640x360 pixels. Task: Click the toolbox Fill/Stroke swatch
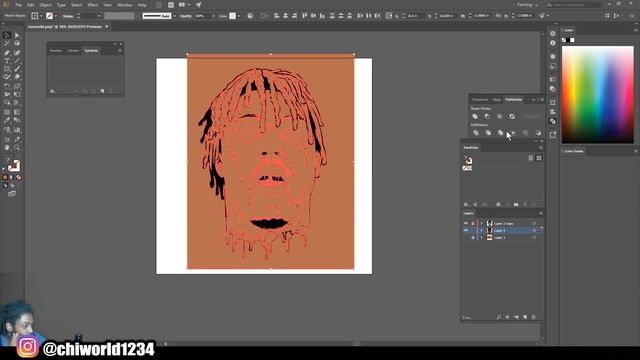pos(13,165)
